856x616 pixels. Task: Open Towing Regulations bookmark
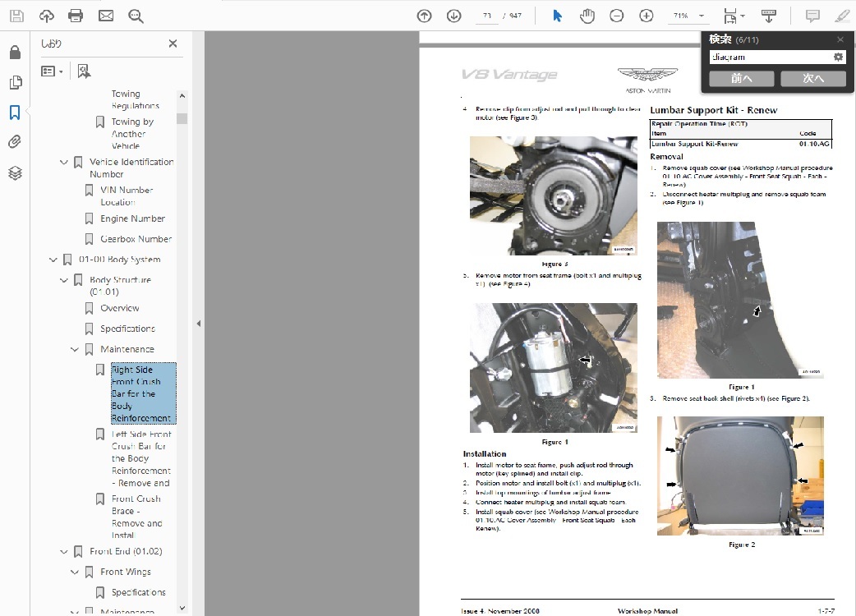point(135,99)
